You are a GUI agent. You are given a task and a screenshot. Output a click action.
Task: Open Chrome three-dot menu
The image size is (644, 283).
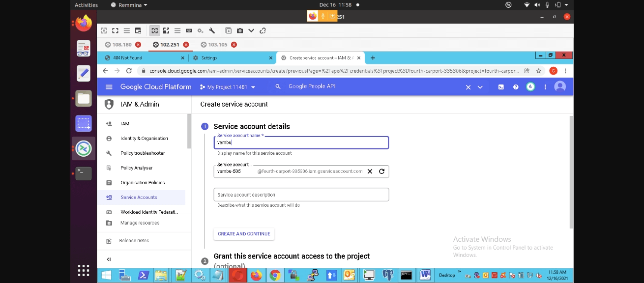[565, 71]
